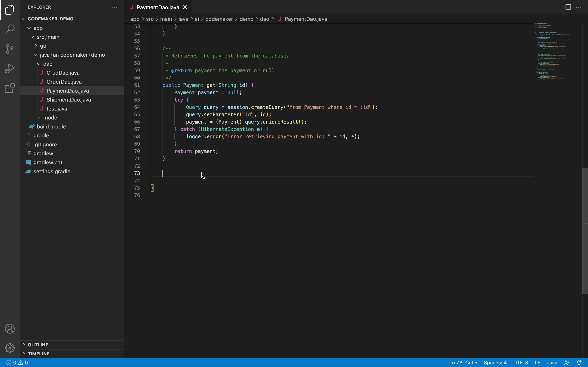Viewport: 588px width, 367px height.
Task: Collapse the dao folder
Action: (48, 64)
